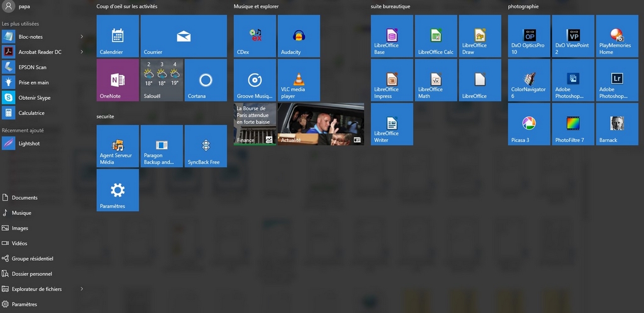Launch DxO OpticsPro 10 tile
This screenshot has width=644, height=313.
[x=529, y=36]
